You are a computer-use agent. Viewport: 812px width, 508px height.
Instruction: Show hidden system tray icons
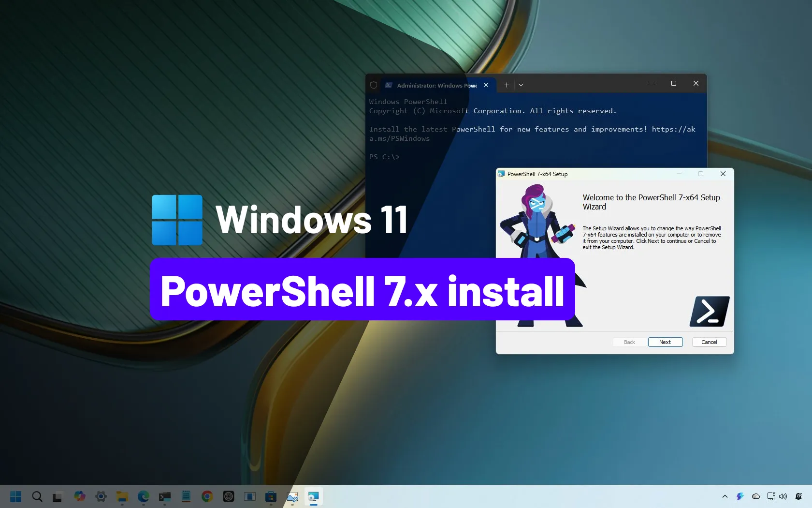coord(725,496)
